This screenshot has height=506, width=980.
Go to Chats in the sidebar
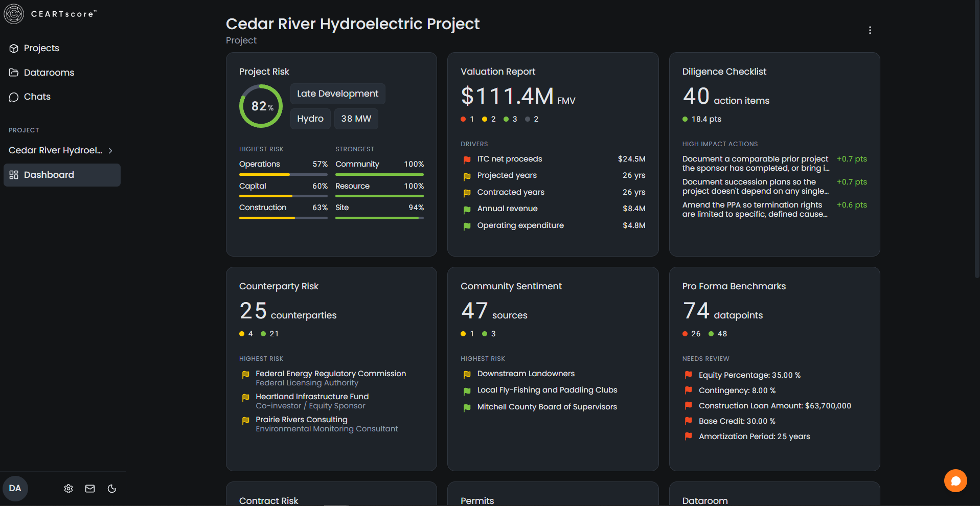pos(62,97)
